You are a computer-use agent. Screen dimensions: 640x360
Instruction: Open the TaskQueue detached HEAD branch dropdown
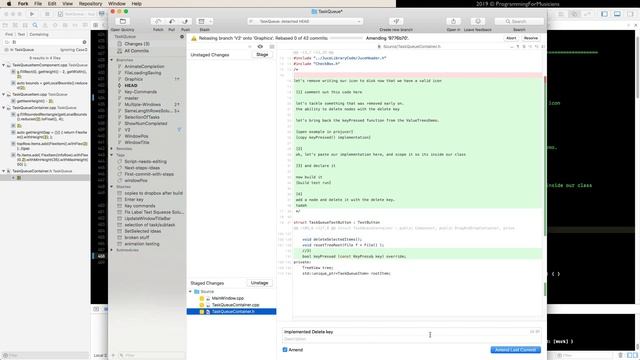[x=305, y=21]
